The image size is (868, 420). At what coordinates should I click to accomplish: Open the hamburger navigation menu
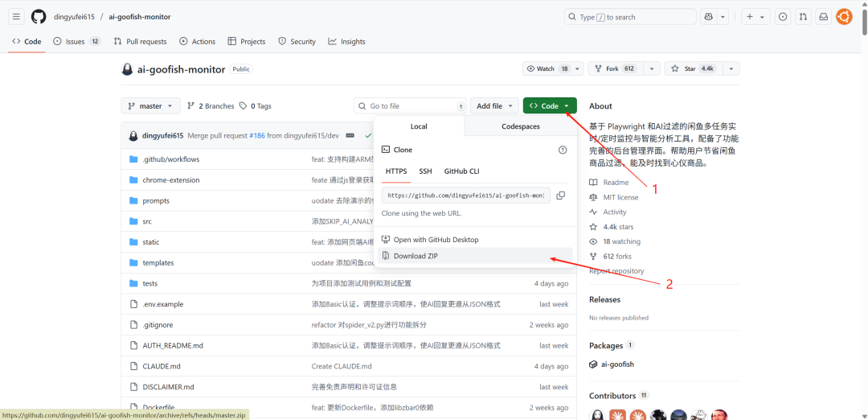(16, 17)
